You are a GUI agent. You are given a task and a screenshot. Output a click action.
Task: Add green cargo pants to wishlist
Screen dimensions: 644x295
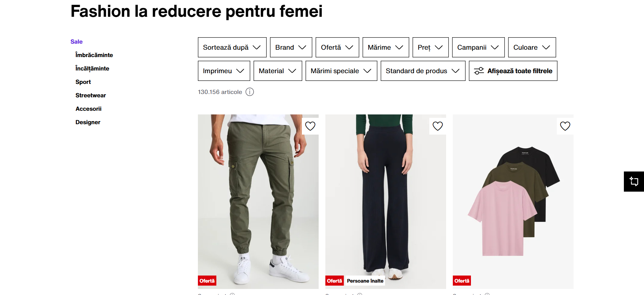click(x=310, y=126)
